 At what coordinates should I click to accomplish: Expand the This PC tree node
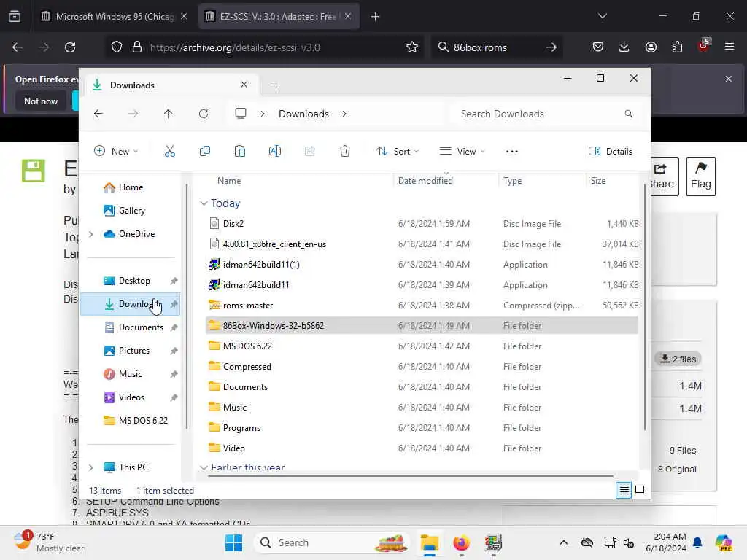[90, 467]
